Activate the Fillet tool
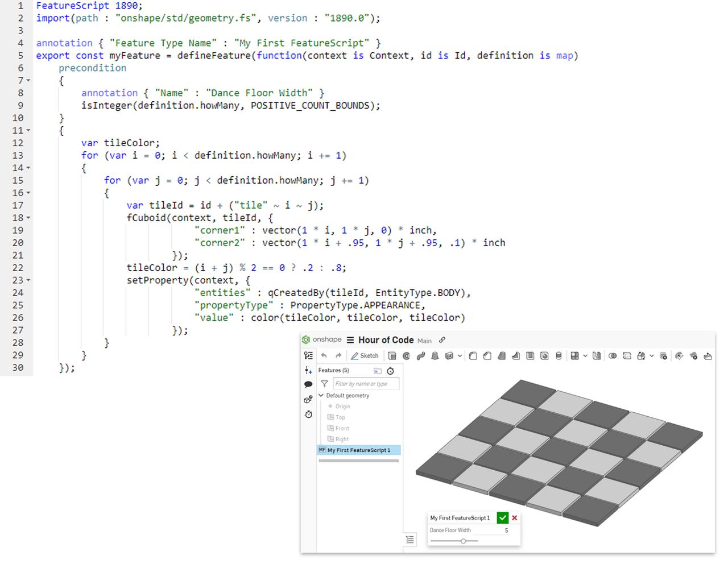Viewport: 728px width, 568px height. [x=473, y=356]
